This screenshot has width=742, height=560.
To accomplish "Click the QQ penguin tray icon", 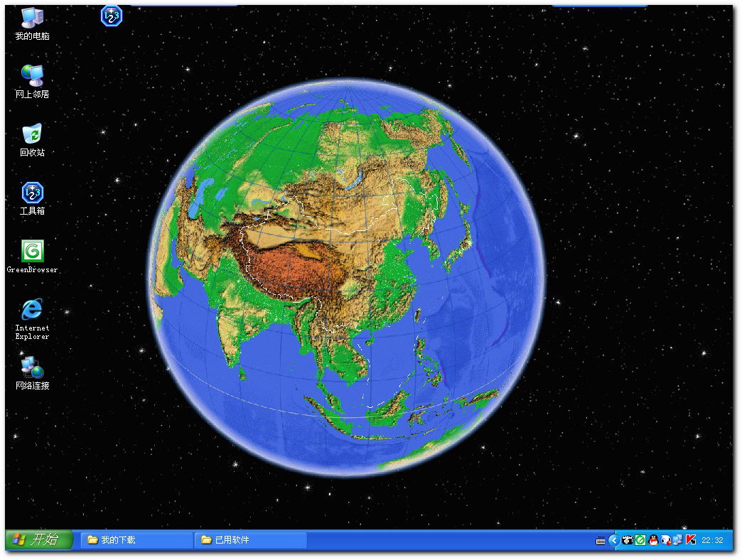I will pos(652,540).
